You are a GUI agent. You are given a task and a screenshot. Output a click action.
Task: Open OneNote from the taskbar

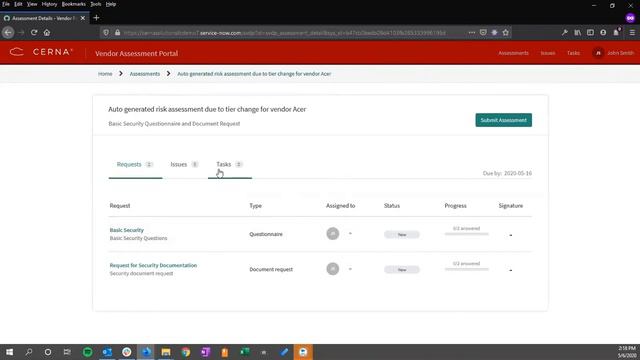pos(205,352)
